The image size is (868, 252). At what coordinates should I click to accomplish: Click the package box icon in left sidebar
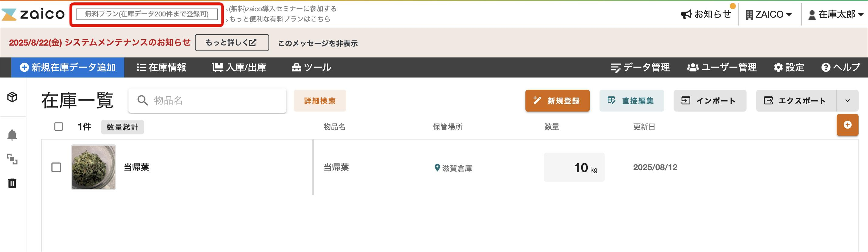[12, 97]
